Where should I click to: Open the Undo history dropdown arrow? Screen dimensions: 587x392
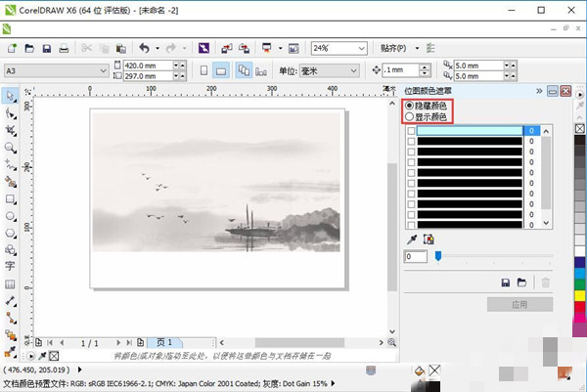[x=158, y=48]
